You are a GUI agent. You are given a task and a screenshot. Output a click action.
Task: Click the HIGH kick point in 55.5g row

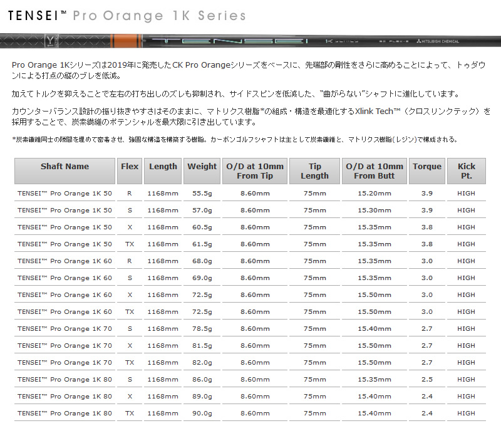466,194
